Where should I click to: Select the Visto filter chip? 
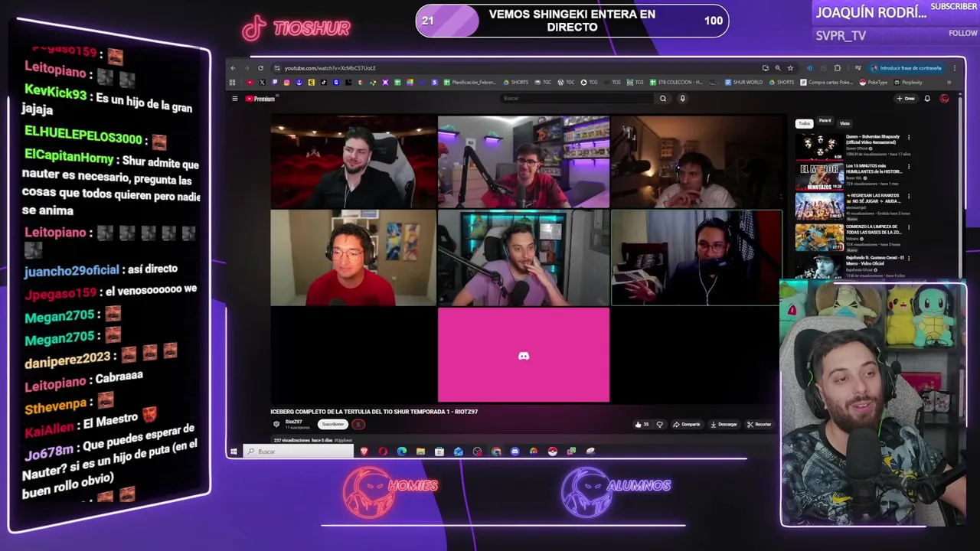click(844, 123)
